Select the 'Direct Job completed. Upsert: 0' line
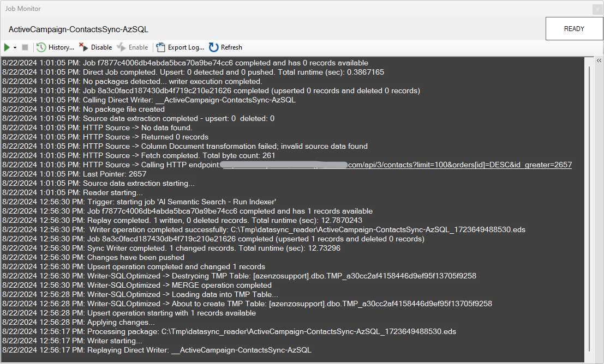Viewport: 604px width, 364px height. pos(193,72)
